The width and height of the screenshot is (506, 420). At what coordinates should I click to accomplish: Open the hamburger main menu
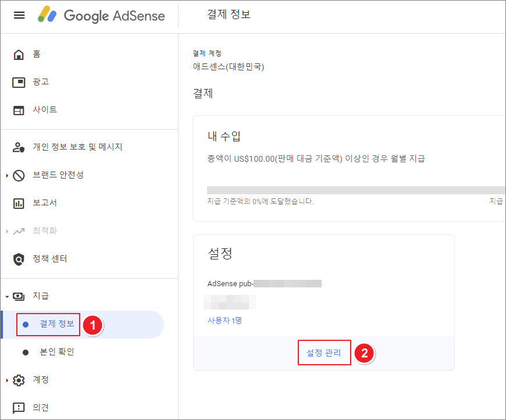19,15
